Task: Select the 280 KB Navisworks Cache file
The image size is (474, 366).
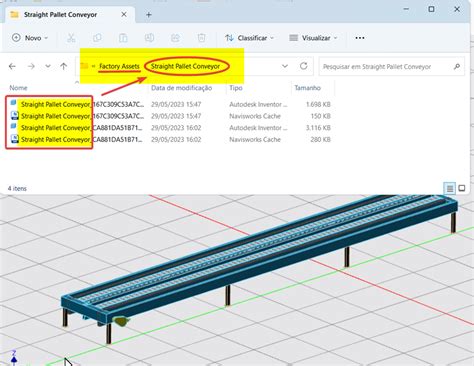Action: 170,139
